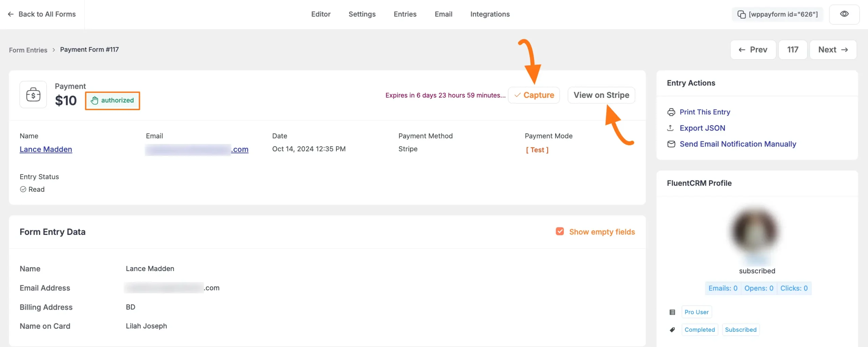Switch to the Integrations tab

point(490,14)
